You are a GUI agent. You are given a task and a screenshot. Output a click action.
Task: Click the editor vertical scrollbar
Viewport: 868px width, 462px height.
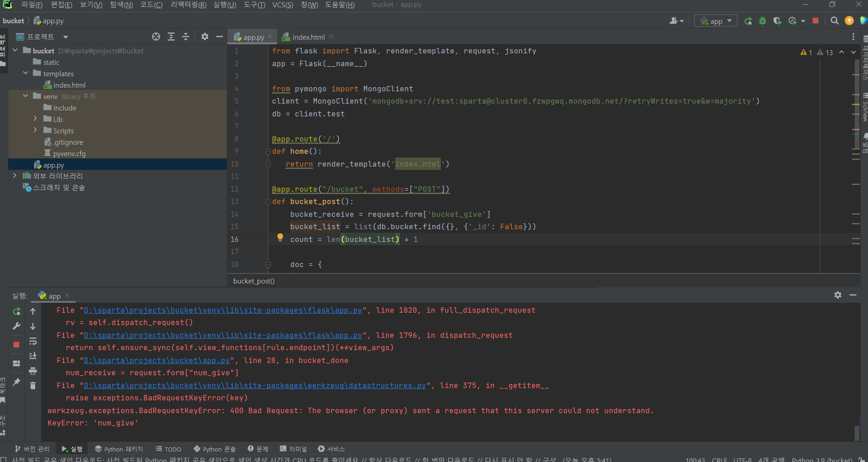[856, 105]
